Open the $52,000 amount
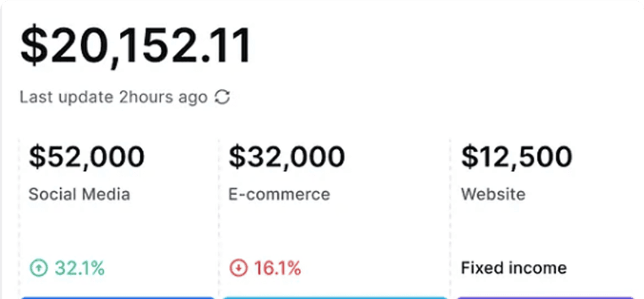The image size is (644, 299). [x=87, y=157]
